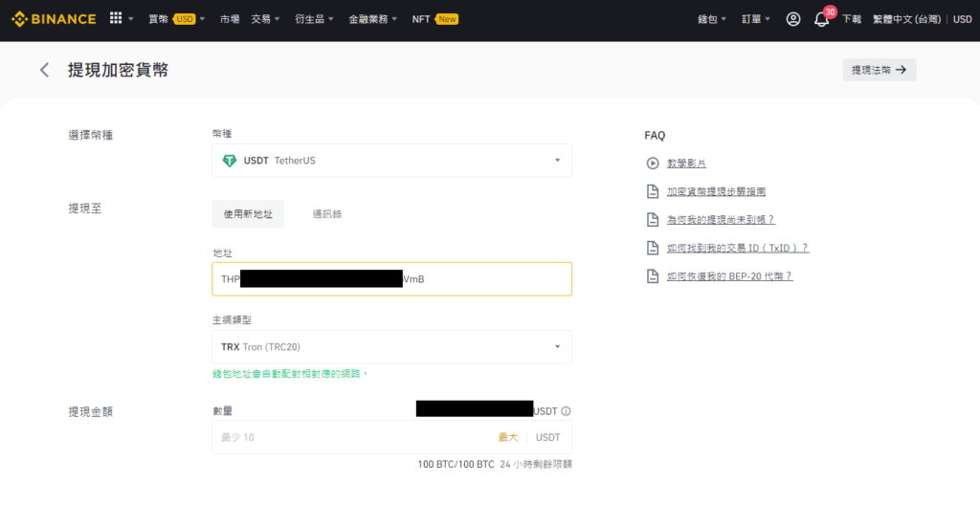The height and width of the screenshot is (505, 980).
Task: Click the USDT Tether coin icon
Action: [x=229, y=161]
